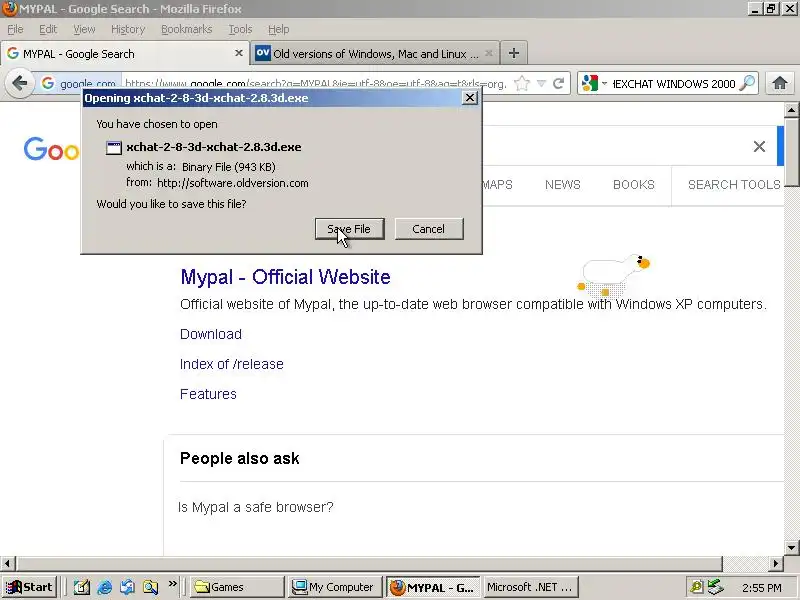This screenshot has height=600, width=800.
Task: Click the vertical scrollbar down arrow
Action: pos(791,548)
